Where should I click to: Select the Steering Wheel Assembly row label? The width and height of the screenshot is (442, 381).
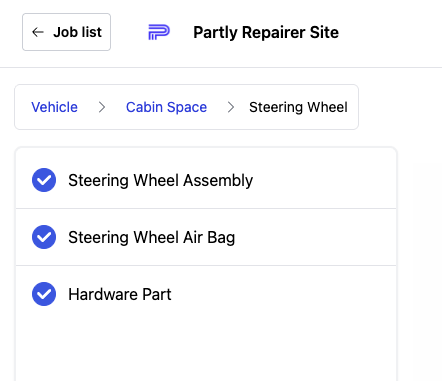pyautogui.click(x=160, y=180)
